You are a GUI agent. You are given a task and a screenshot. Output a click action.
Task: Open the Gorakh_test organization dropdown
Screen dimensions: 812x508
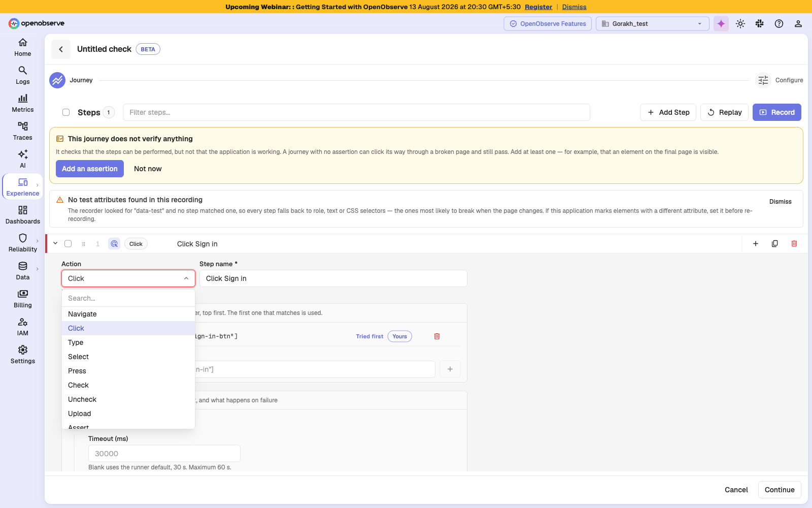click(x=653, y=24)
